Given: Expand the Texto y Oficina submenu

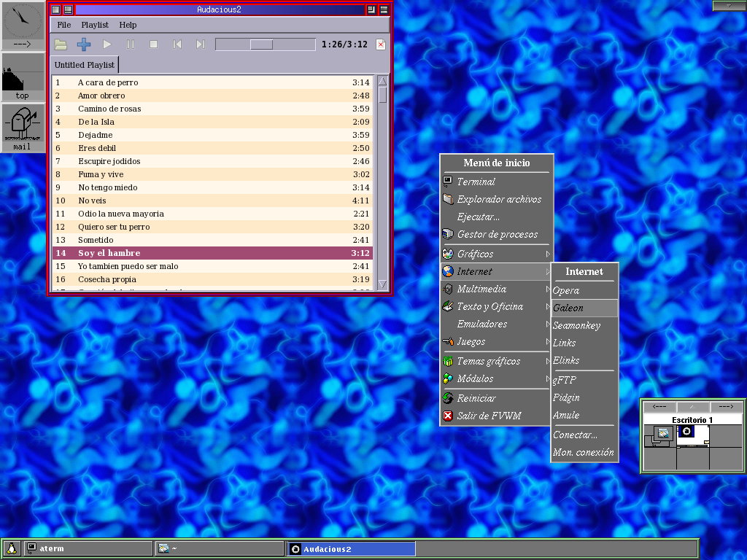Looking at the screenshot, I should click(495, 307).
